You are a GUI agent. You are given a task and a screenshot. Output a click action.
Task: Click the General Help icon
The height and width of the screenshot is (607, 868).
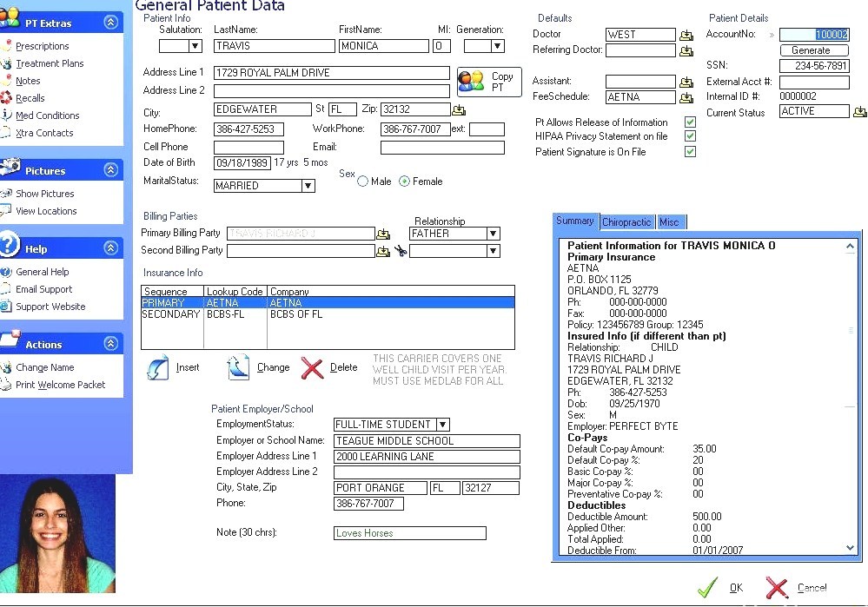6,272
